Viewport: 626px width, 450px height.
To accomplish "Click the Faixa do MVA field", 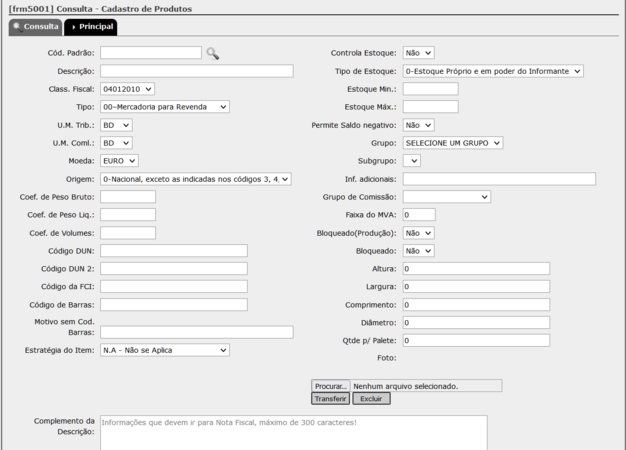I will click(x=419, y=215).
